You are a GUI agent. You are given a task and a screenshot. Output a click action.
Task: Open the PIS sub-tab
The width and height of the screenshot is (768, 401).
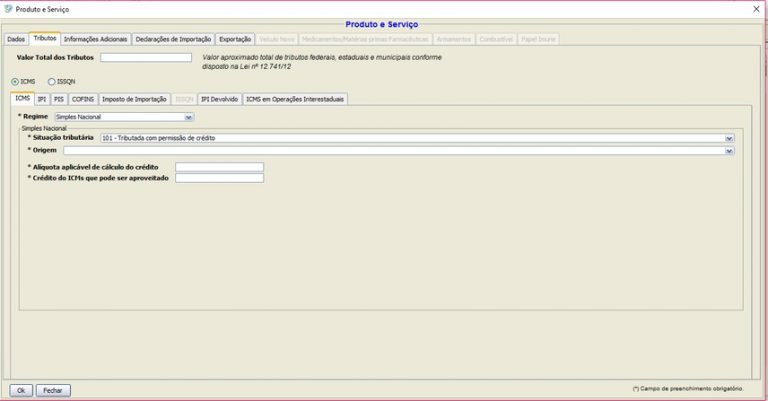pos(59,99)
